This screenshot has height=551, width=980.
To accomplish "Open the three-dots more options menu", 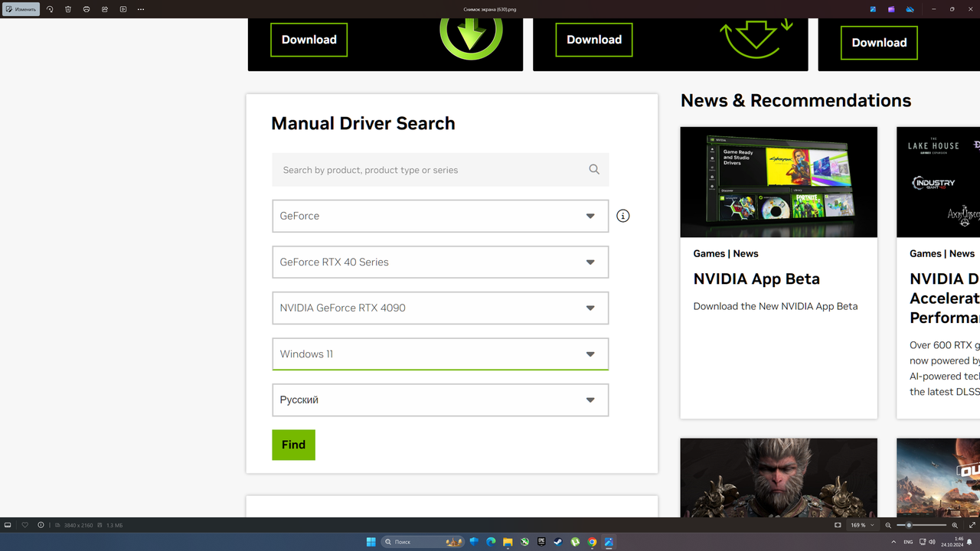I will [x=141, y=9].
